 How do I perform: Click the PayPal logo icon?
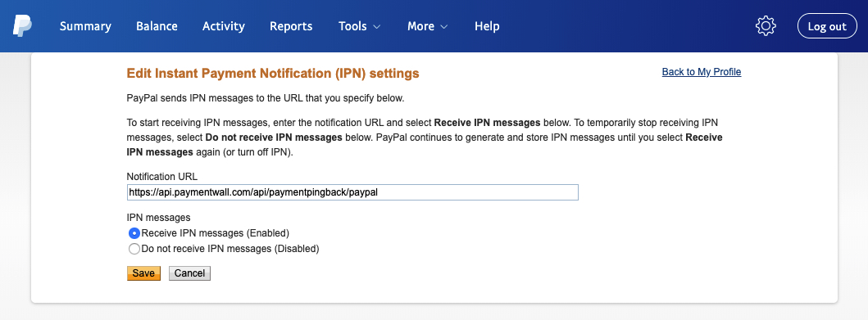coord(23,26)
